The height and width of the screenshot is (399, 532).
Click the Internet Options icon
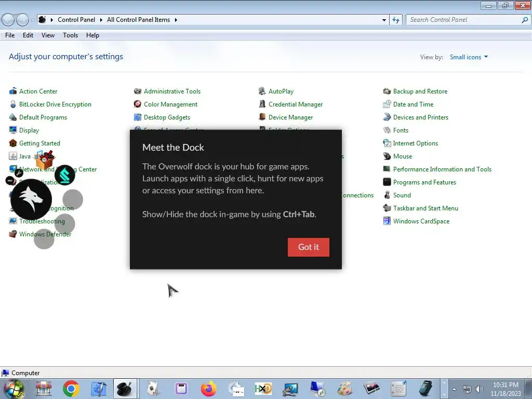(387, 143)
